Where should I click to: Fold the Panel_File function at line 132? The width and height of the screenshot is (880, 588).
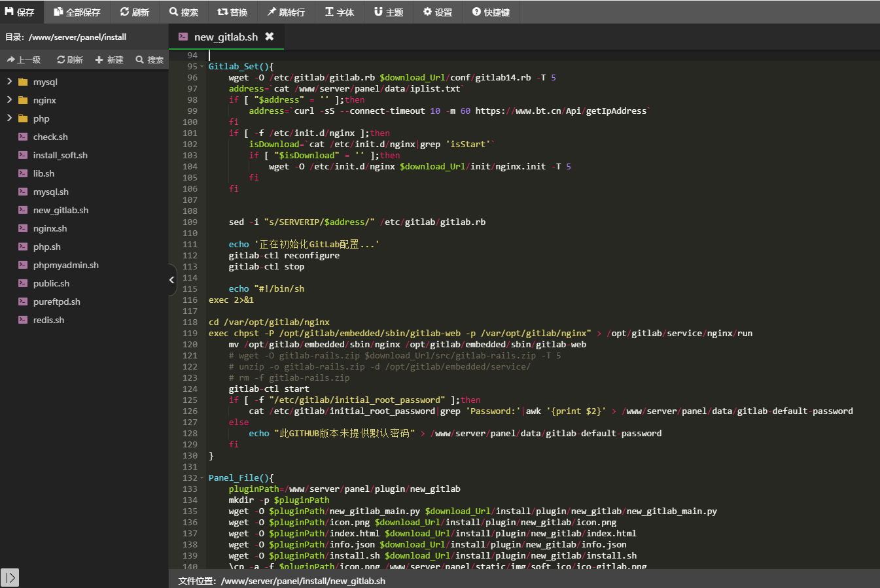(202, 478)
